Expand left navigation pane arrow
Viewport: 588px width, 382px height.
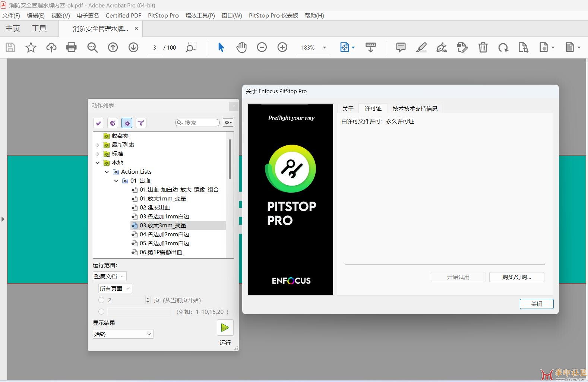point(3,219)
